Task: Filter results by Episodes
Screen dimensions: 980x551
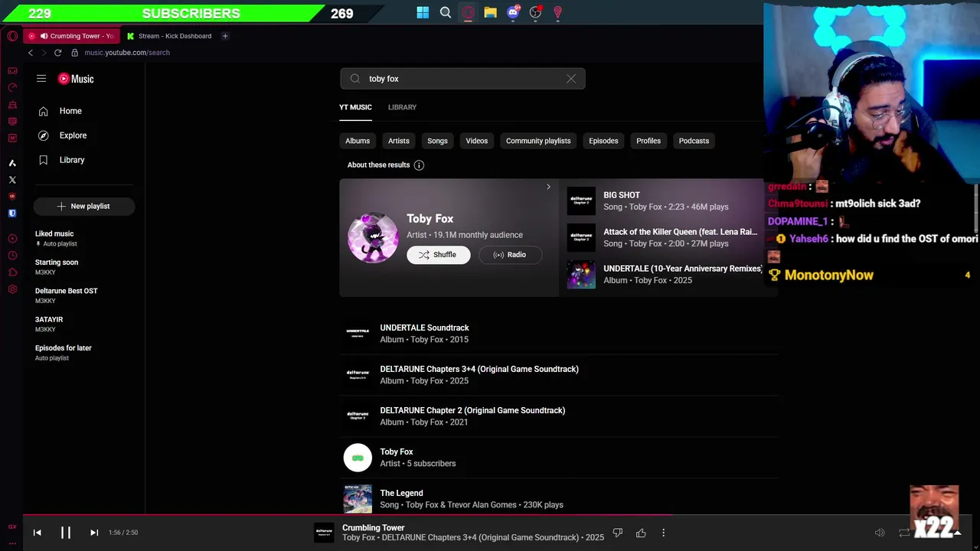Action: [603, 141]
